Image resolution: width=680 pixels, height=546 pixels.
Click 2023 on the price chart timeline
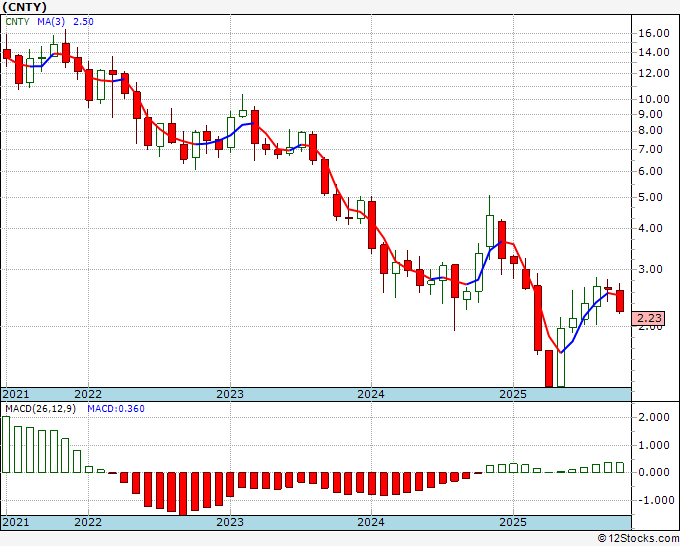[x=230, y=394]
